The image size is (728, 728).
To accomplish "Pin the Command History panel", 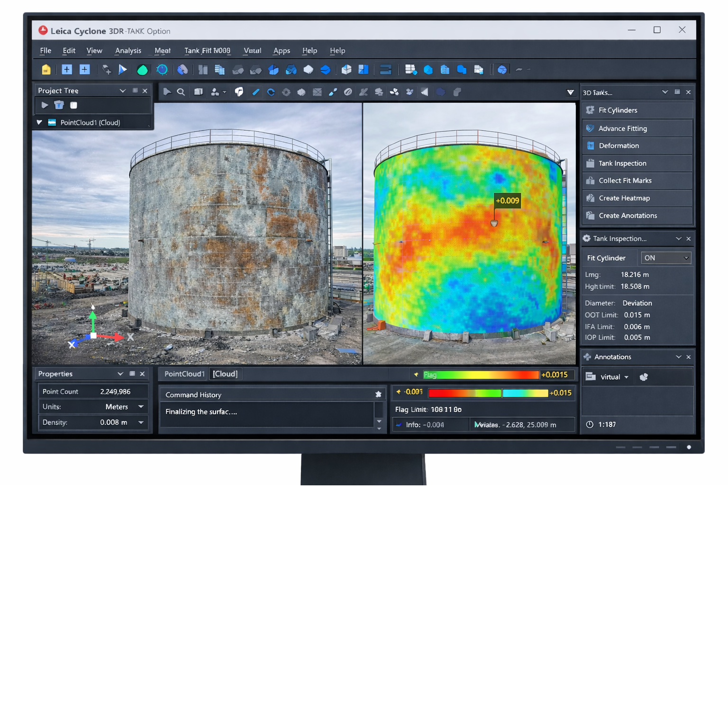I will coord(378,394).
